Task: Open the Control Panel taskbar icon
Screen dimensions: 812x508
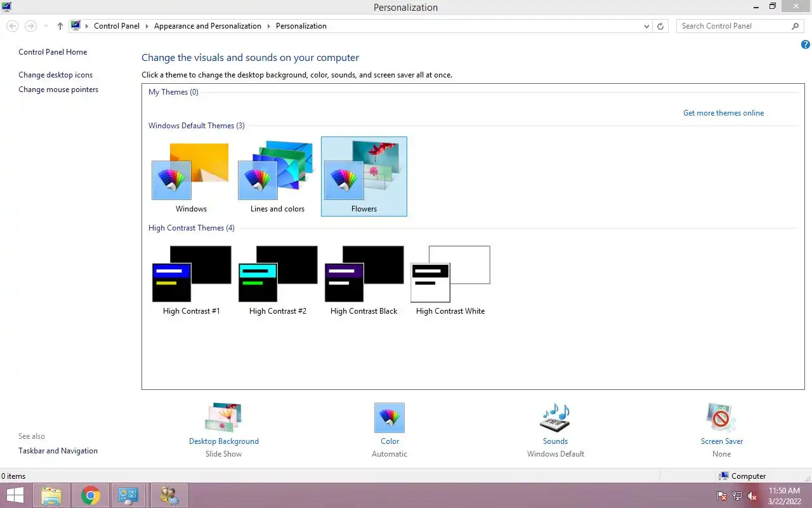Action: point(129,495)
